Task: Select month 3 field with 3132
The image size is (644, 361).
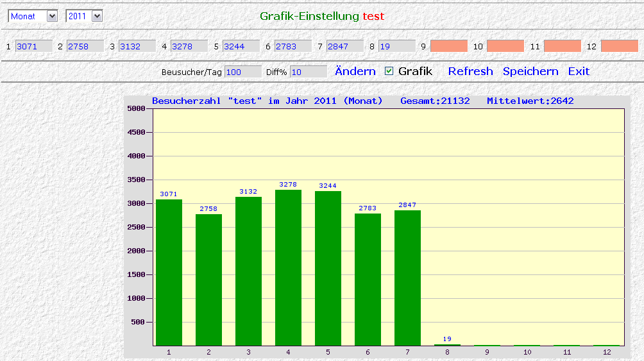Action: click(137, 46)
